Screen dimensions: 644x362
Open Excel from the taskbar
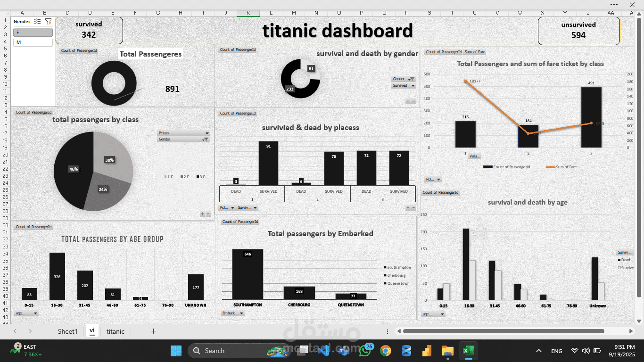point(469,351)
